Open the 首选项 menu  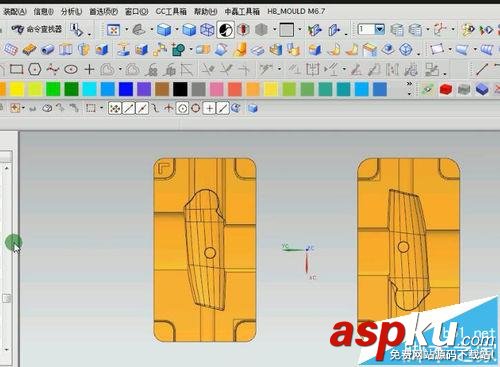click(103, 11)
